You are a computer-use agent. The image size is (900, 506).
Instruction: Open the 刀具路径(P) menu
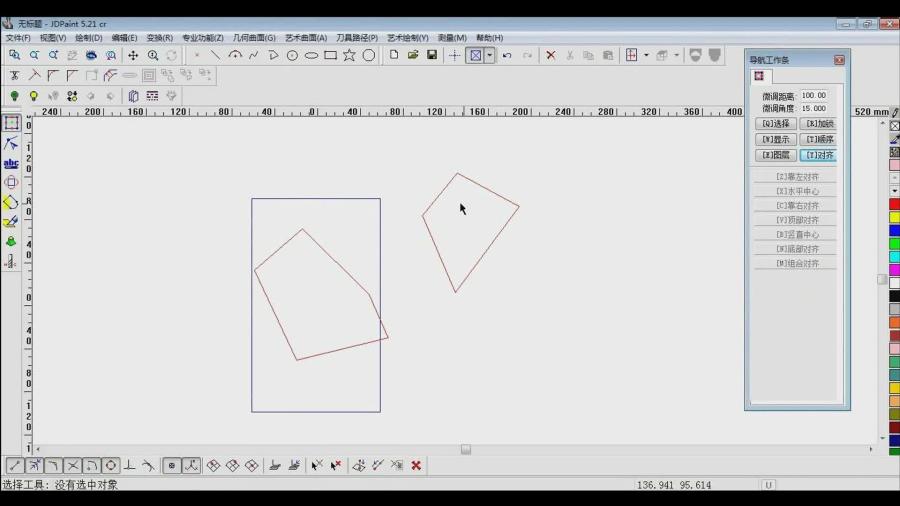(357, 38)
